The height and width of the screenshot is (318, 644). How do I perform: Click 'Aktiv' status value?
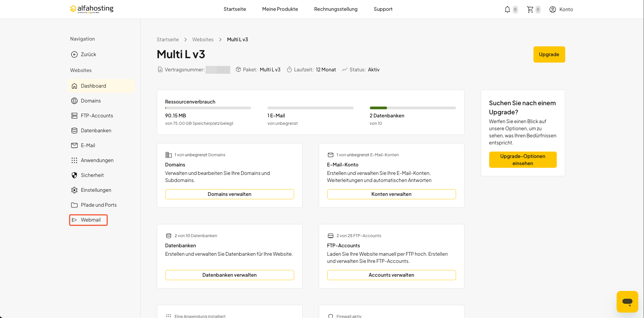tap(374, 70)
